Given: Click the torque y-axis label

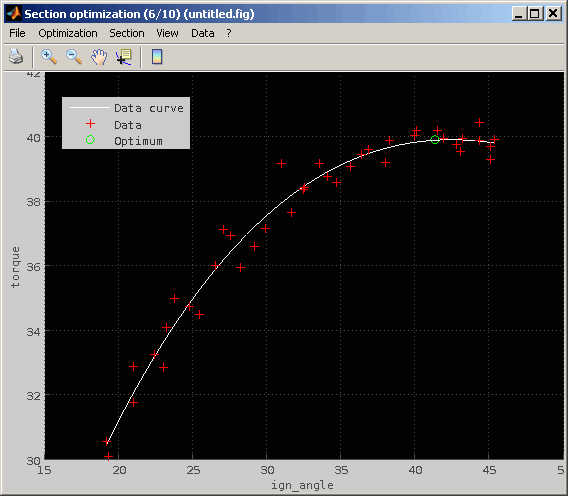Looking at the screenshot, I should coord(15,267).
